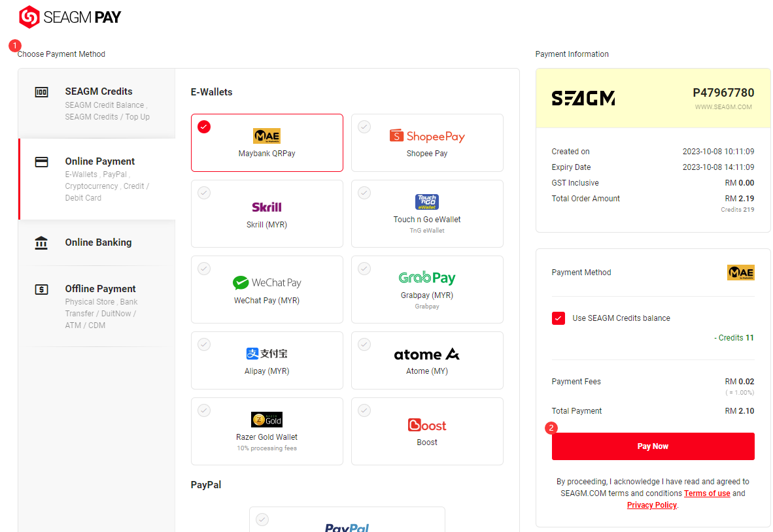The width and height of the screenshot is (773, 532).
Task: Choose the GrabPay logo
Action: (x=427, y=278)
